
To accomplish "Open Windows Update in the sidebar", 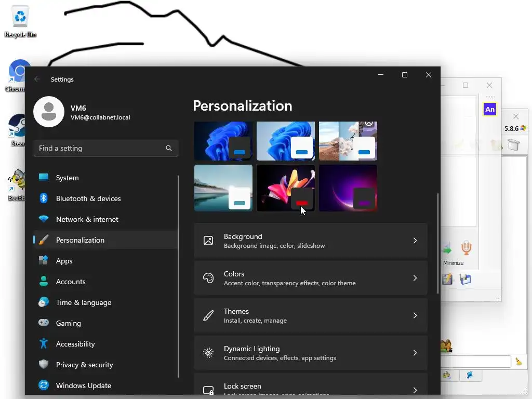I will 105,385.
